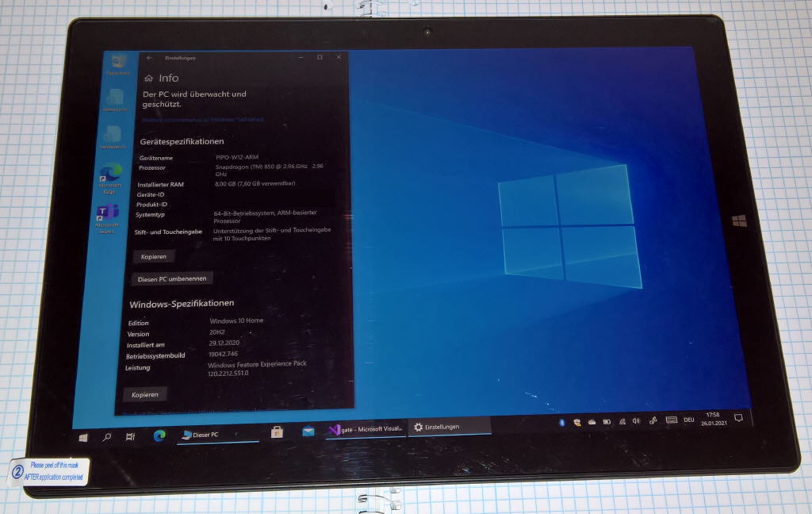
Task: Open Task View from the taskbar
Action: [131, 437]
